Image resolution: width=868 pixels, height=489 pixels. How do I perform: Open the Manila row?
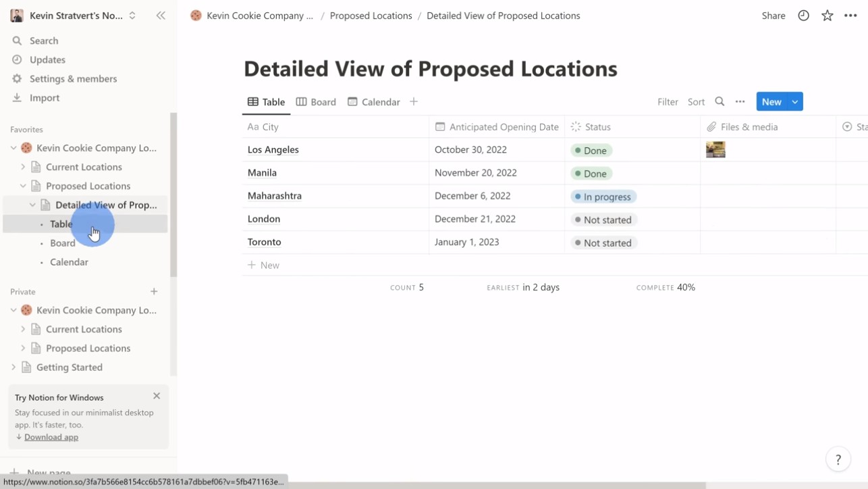point(262,173)
